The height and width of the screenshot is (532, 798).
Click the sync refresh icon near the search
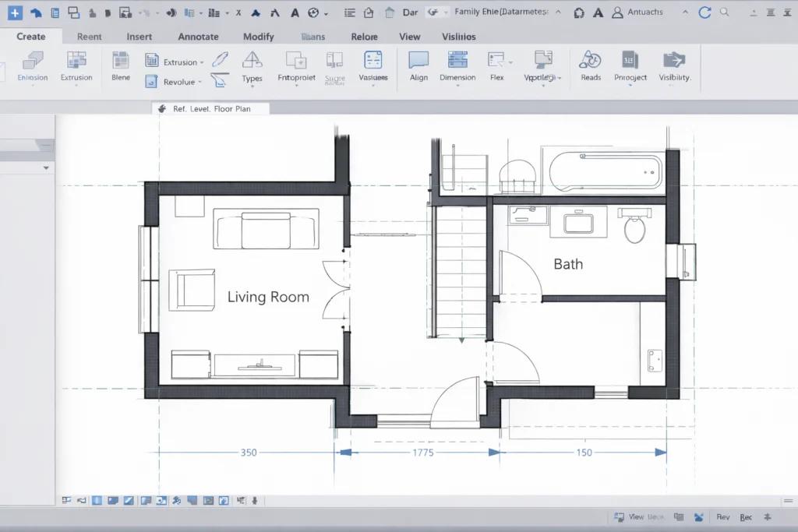click(x=704, y=12)
